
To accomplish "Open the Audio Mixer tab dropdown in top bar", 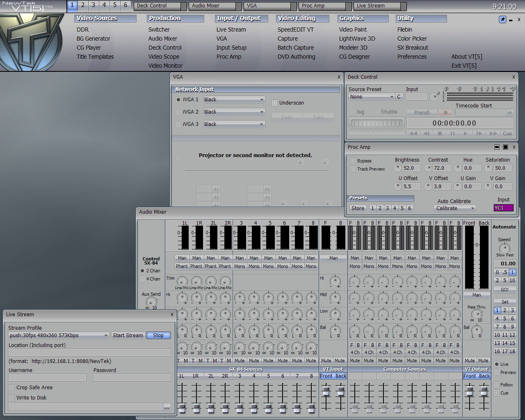I will (239, 6).
